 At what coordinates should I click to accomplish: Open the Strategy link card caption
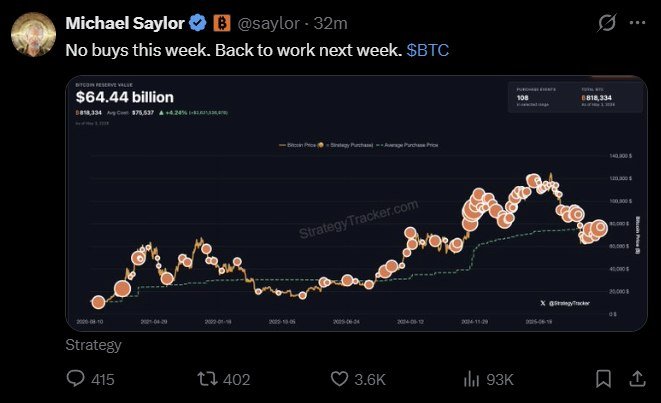[x=94, y=345]
